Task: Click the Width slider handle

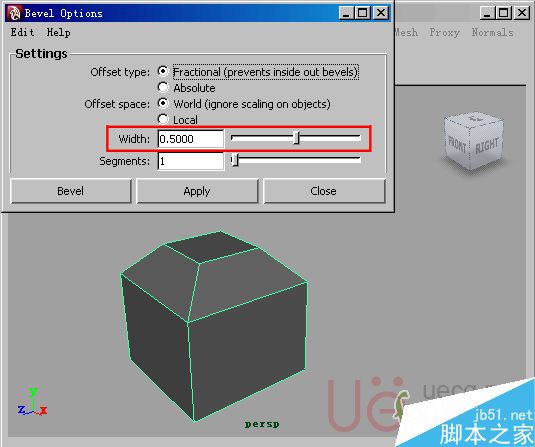Action: [297, 138]
